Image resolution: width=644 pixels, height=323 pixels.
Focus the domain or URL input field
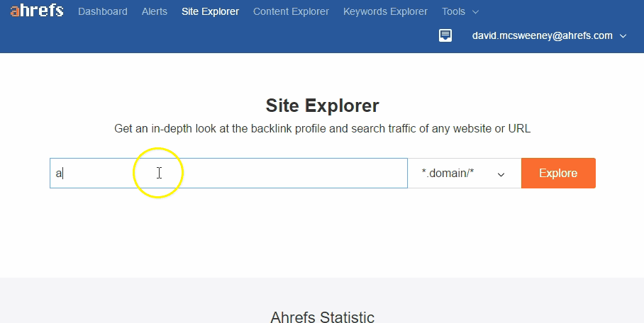click(229, 174)
